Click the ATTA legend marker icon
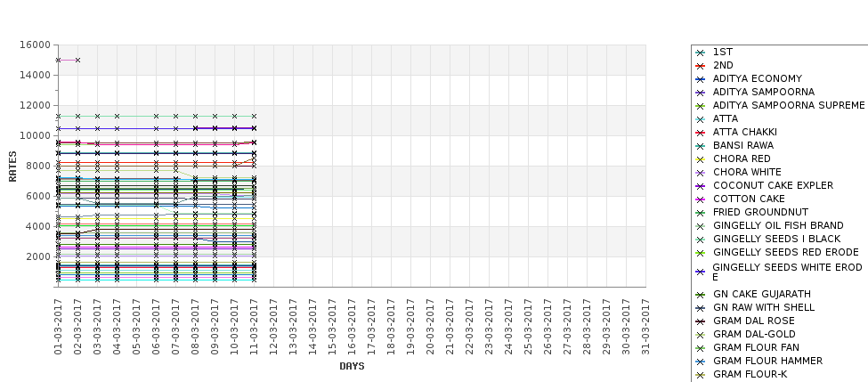This screenshot has height=382, width=868. point(701,119)
